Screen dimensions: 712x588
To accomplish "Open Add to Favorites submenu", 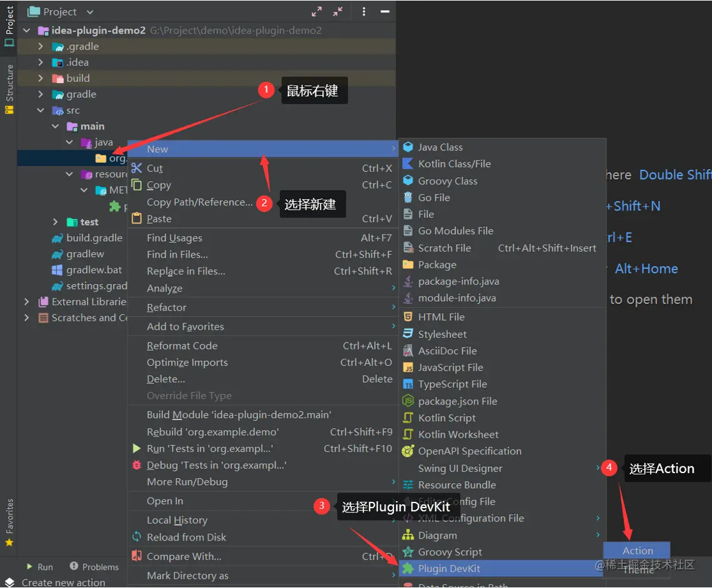I will coord(263,326).
